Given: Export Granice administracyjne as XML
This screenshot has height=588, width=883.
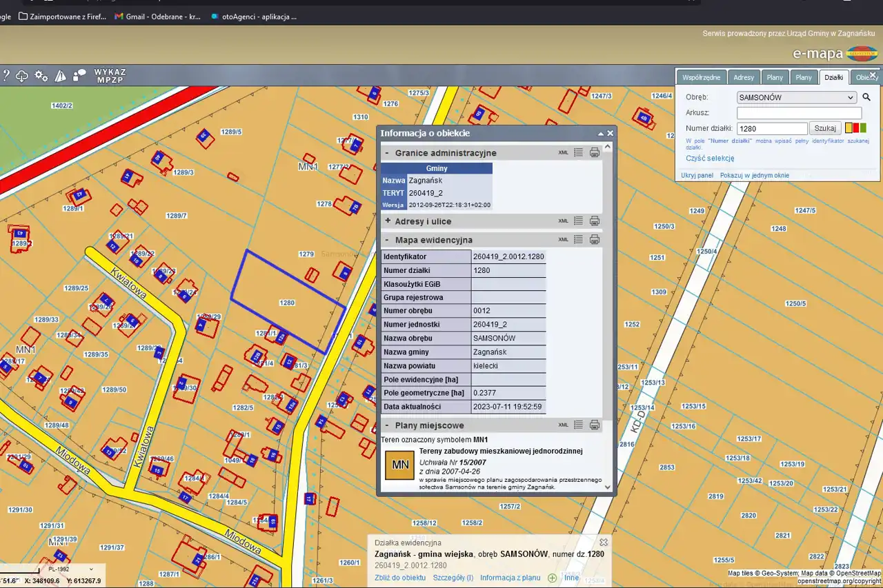Looking at the screenshot, I should click(x=563, y=153).
